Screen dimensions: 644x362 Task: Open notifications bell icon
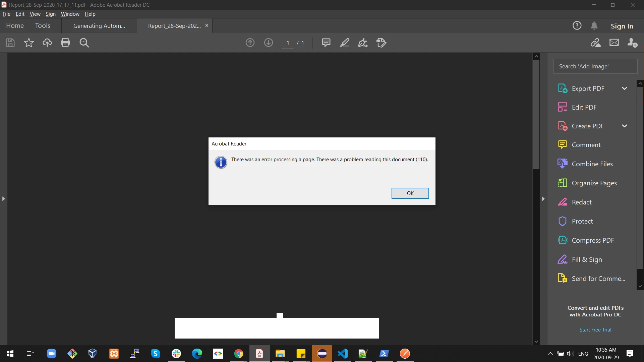(594, 25)
